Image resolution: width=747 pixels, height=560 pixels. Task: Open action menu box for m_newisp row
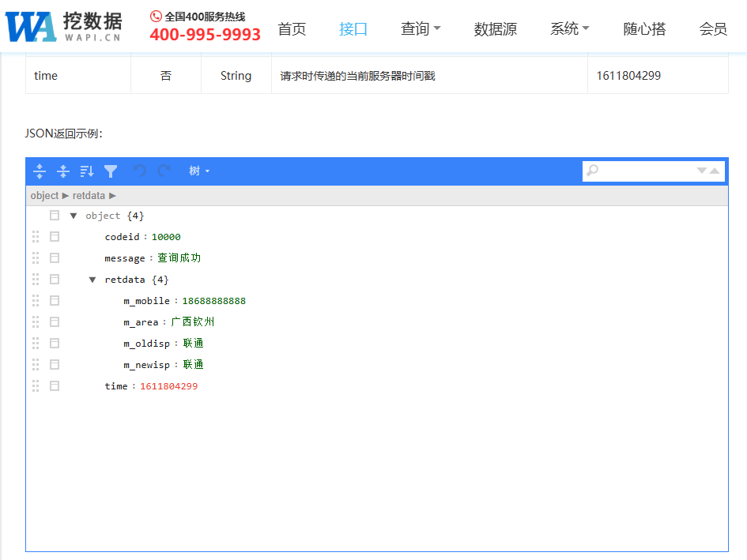click(x=55, y=365)
